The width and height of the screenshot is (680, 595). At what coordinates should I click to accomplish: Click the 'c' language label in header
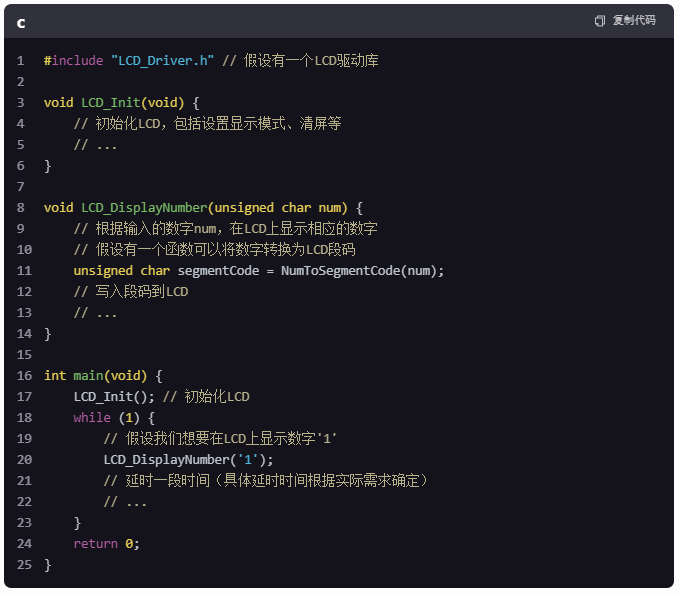21,23
